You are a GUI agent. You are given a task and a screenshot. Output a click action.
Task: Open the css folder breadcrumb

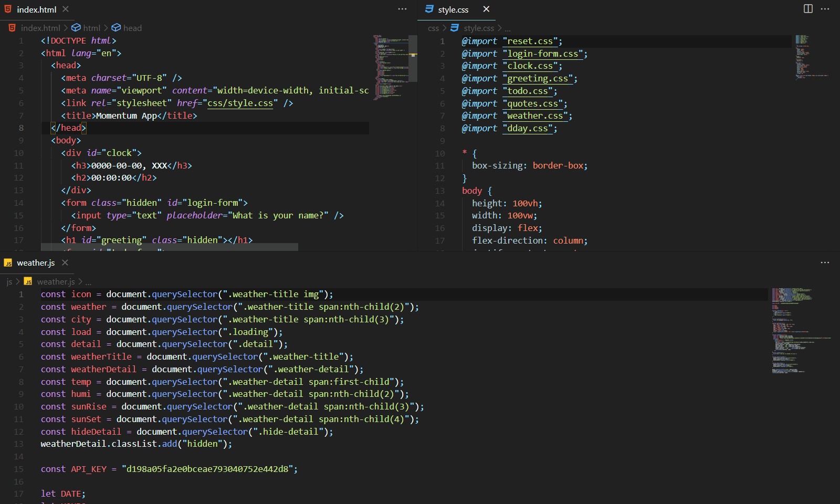tap(433, 28)
